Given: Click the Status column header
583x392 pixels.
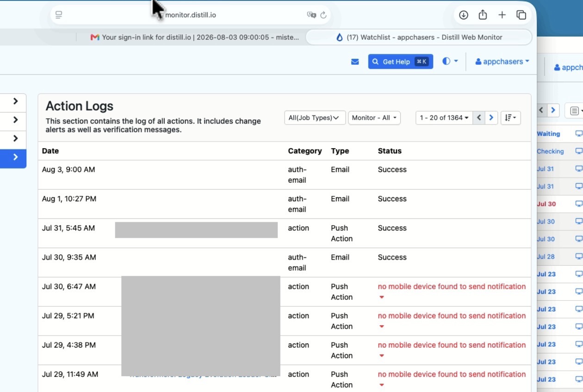Looking at the screenshot, I should coord(390,151).
